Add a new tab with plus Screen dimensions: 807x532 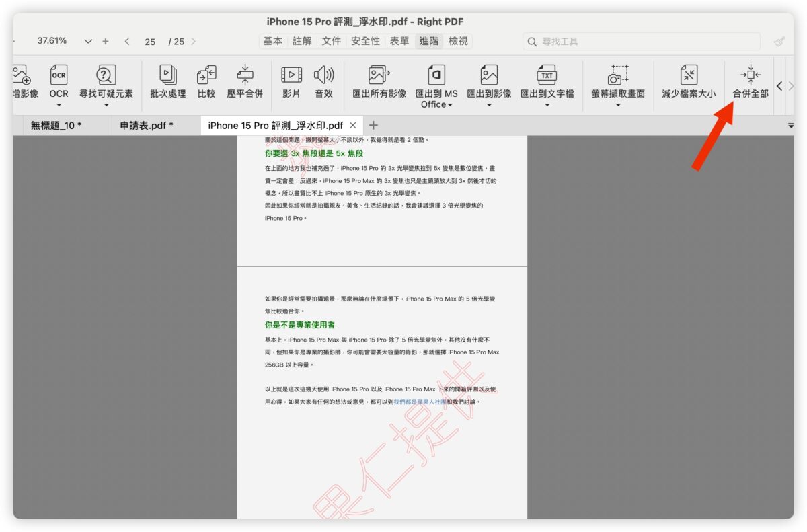(x=373, y=125)
